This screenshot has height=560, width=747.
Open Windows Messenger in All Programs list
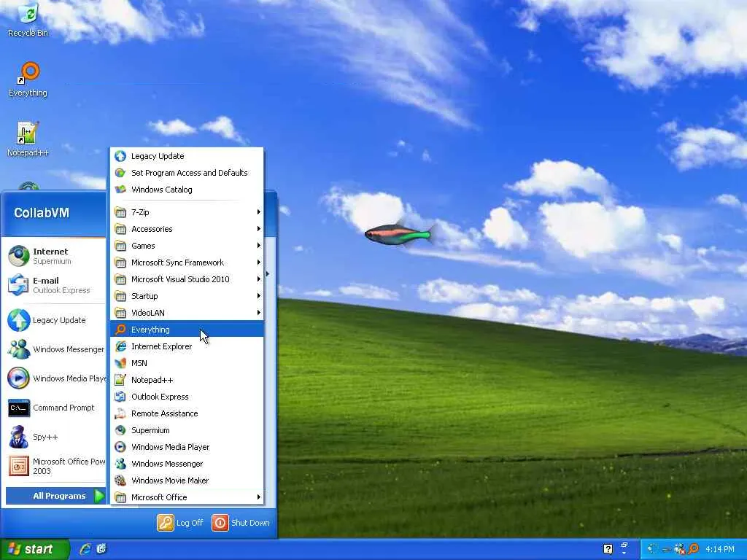click(x=187, y=464)
